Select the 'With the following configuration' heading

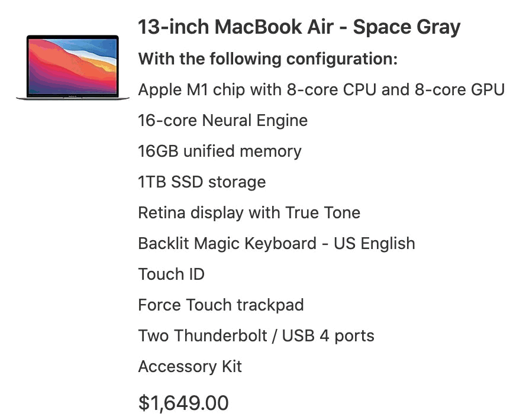click(x=267, y=59)
